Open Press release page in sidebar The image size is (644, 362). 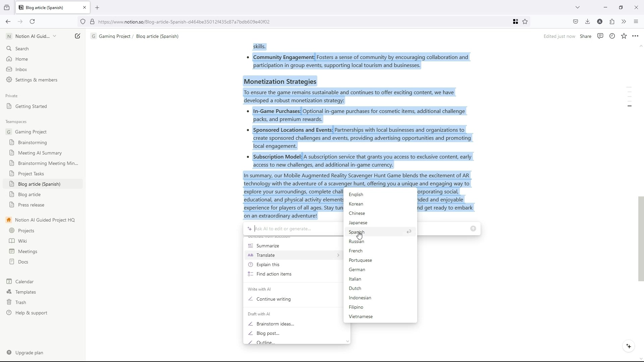pos(31,205)
